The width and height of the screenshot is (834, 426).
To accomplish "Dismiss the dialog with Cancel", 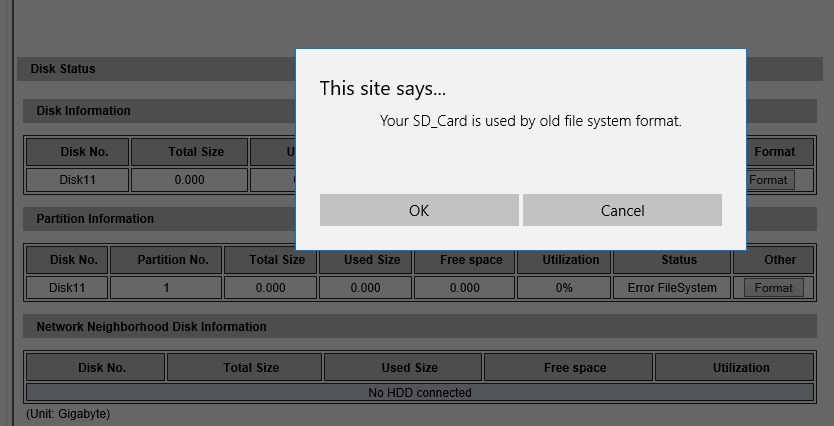I will pyautogui.click(x=622, y=210).
